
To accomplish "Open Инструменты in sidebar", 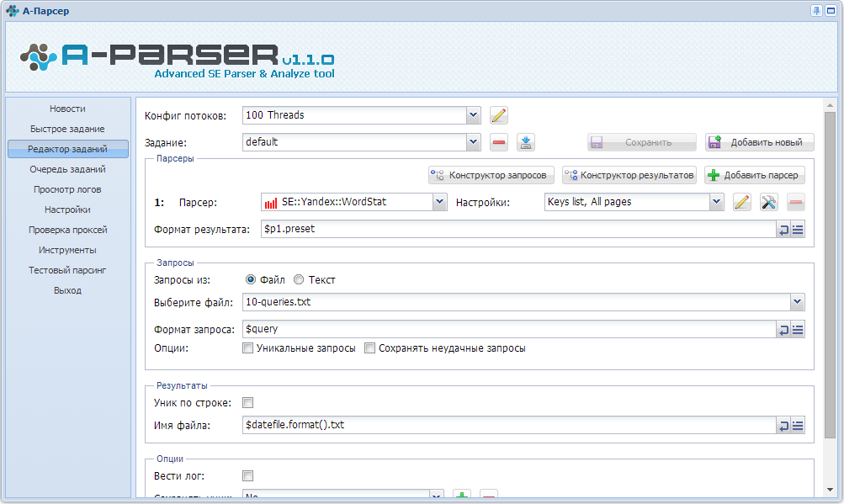I will (68, 250).
